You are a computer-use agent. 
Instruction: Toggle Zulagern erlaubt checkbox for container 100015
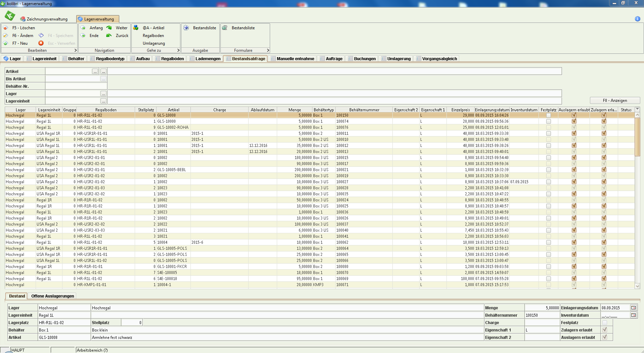click(x=604, y=158)
